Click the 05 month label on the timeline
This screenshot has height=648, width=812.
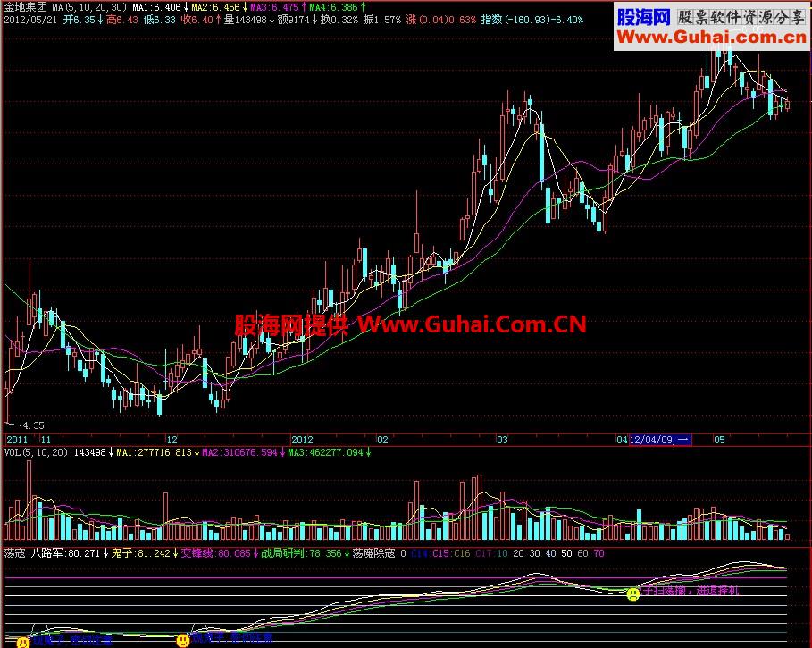tap(719, 440)
